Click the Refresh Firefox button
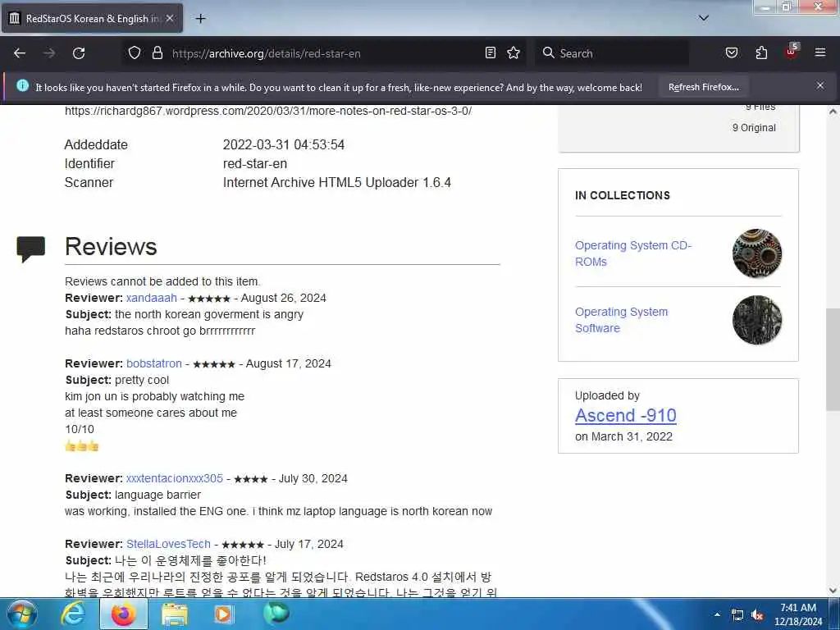 [x=703, y=87]
